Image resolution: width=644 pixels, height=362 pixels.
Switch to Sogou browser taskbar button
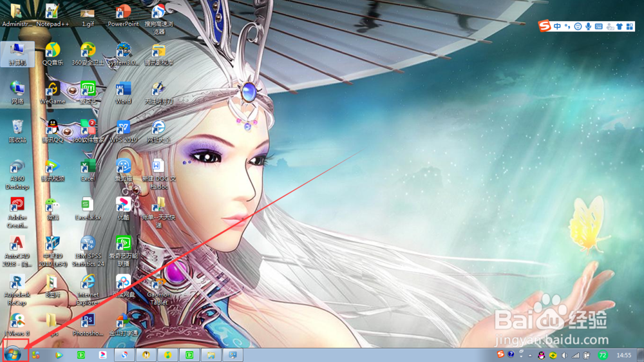[124, 355]
